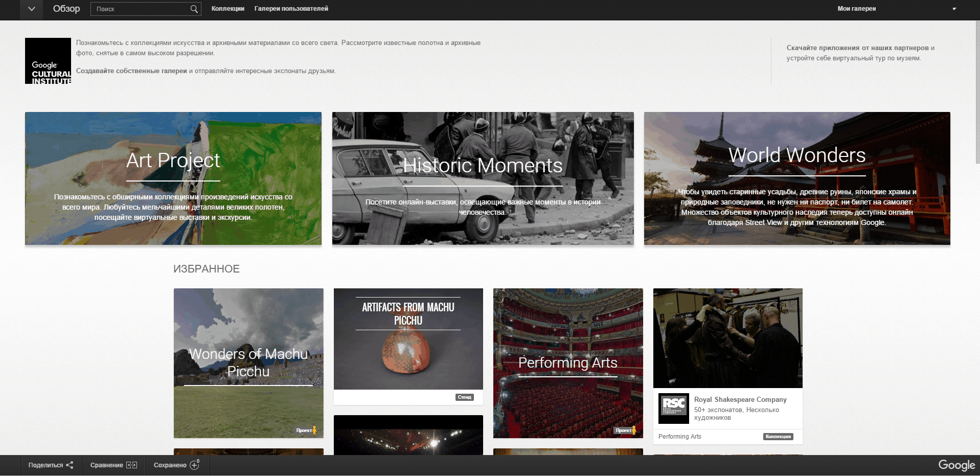Open the Обзор navigation menu

pyautogui.click(x=66, y=9)
